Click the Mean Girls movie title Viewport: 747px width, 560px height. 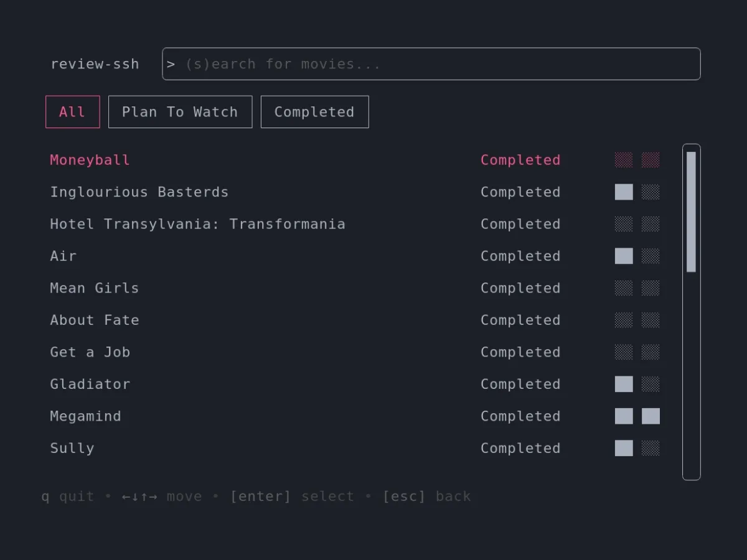94,288
